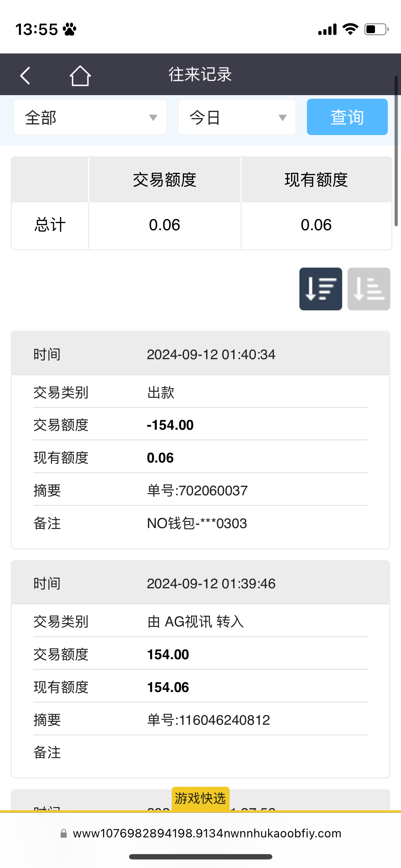Image resolution: width=401 pixels, height=868 pixels.
Task: Select the 01:39:46 transfer record header
Action: [200, 583]
